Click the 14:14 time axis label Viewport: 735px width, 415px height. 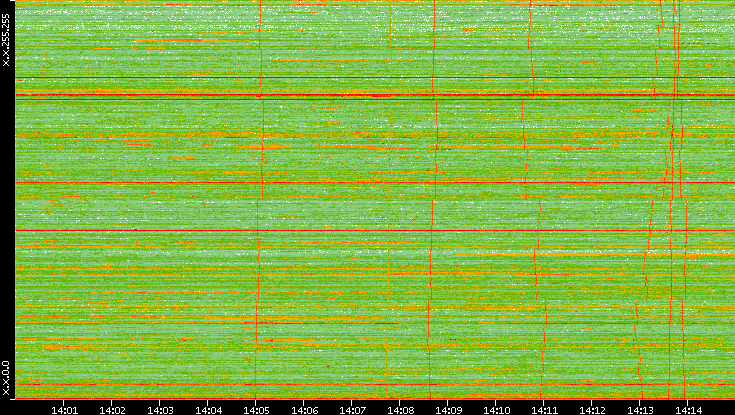pos(688,411)
